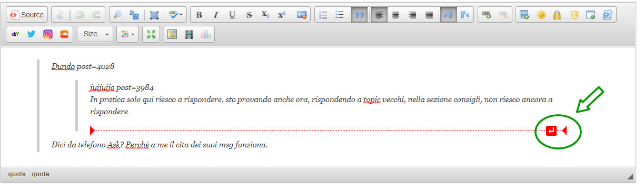Click the image insert icon
This screenshot has height=190, width=644.
(x=524, y=15)
